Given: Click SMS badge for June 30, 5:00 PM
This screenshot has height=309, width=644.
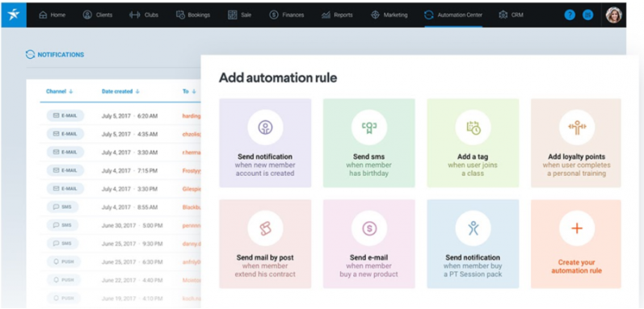Looking at the screenshot, I should pos(62,225).
